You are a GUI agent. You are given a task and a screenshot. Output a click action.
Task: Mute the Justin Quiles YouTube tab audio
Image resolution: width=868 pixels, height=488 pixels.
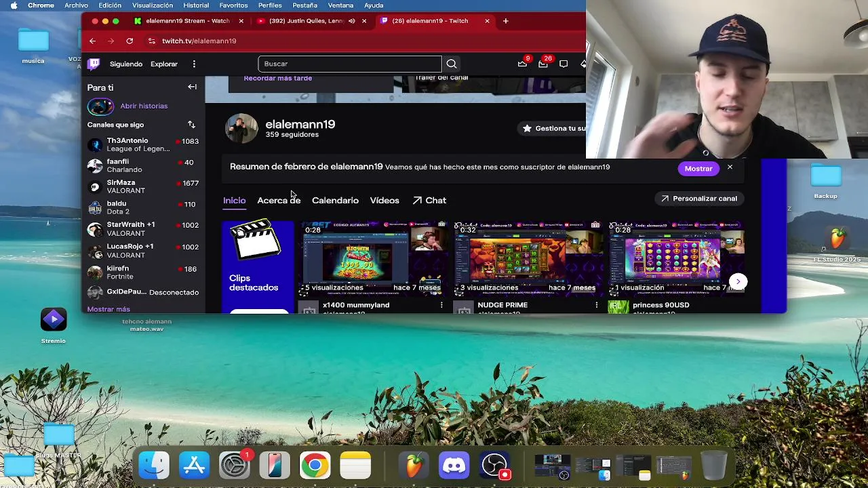351,21
